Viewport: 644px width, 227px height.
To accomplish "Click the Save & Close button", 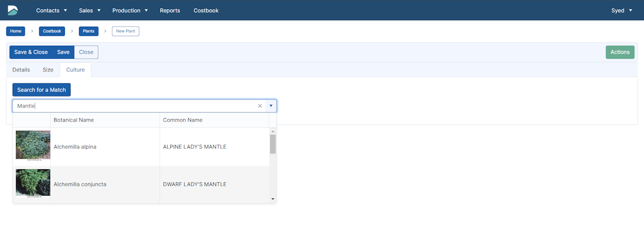I will pos(31,52).
